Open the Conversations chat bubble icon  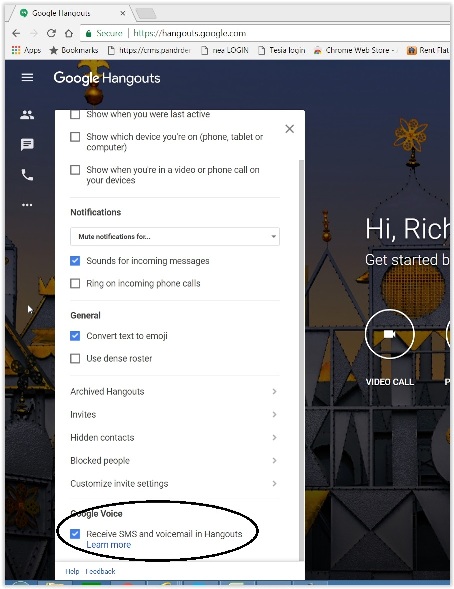pyautogui.click(x=27, y=144)
